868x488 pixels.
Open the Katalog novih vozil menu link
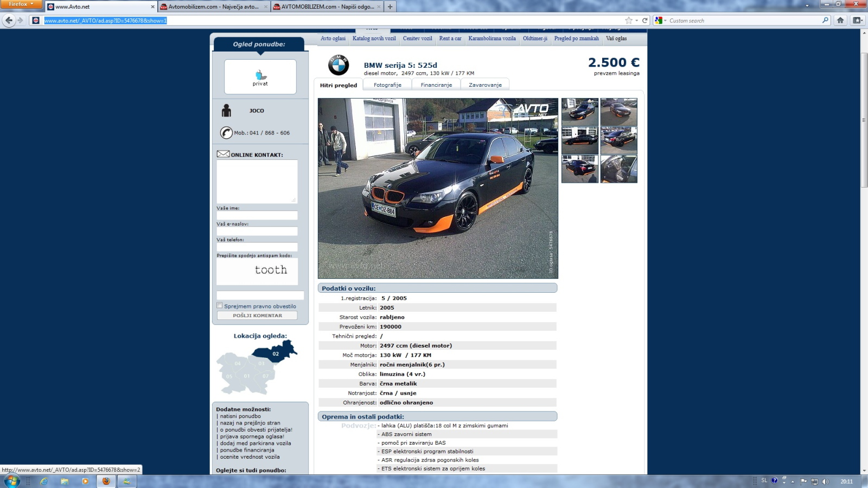coord(374,38)
